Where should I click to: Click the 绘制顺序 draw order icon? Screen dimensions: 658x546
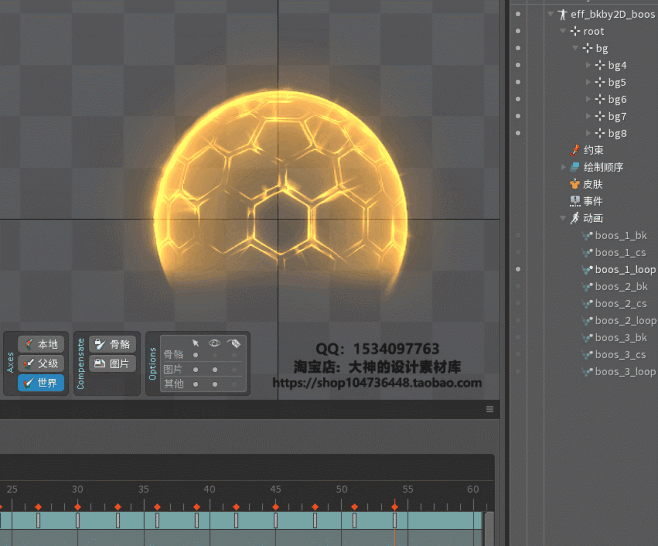tap(575, 167)
